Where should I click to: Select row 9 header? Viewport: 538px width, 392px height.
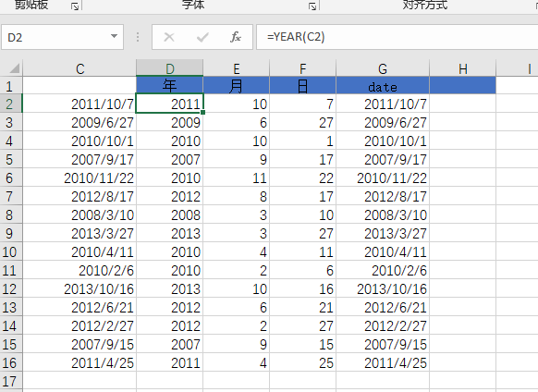point(11,233)
